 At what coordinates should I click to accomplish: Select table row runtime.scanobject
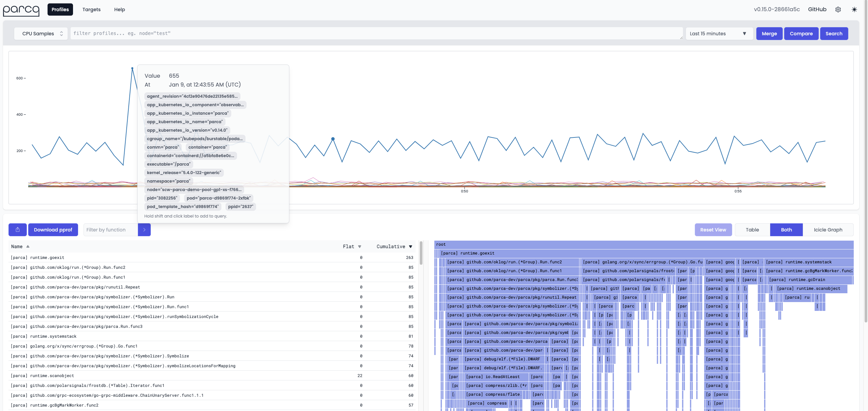coord(212,376)
